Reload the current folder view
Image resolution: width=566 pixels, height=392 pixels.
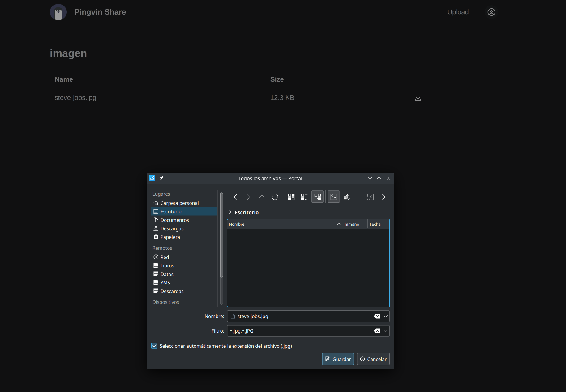pyautogui.click(x=275, y=197)
